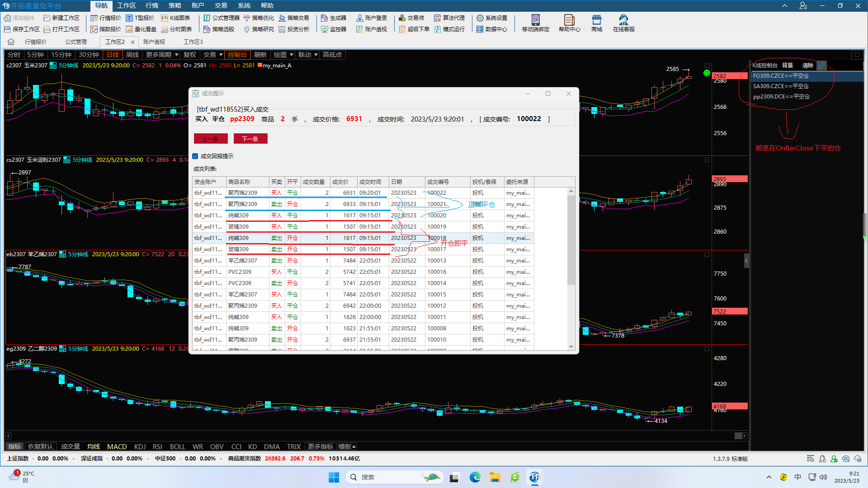Launch 投资分析 analysis tool
Image resolution: width=868 pixels, height=488 pixels.
pos(294,29)
